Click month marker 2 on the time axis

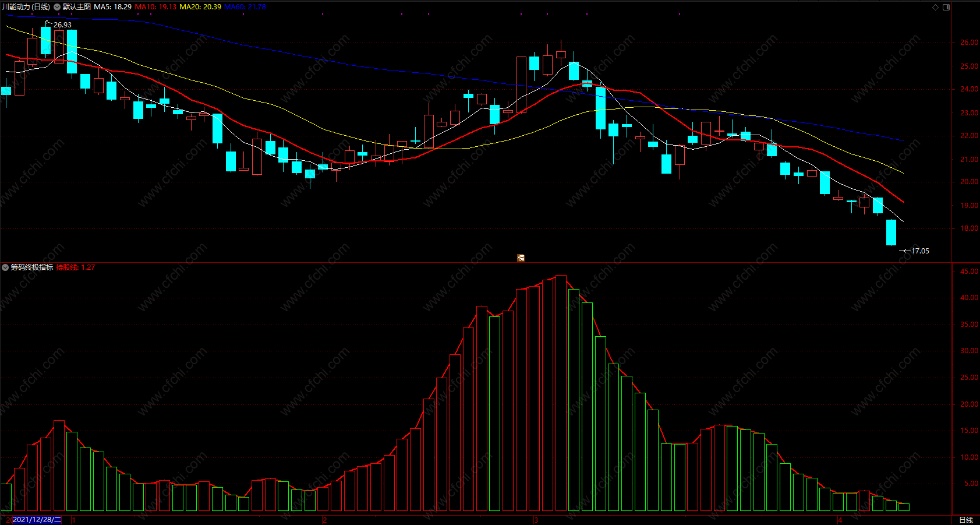325,520
